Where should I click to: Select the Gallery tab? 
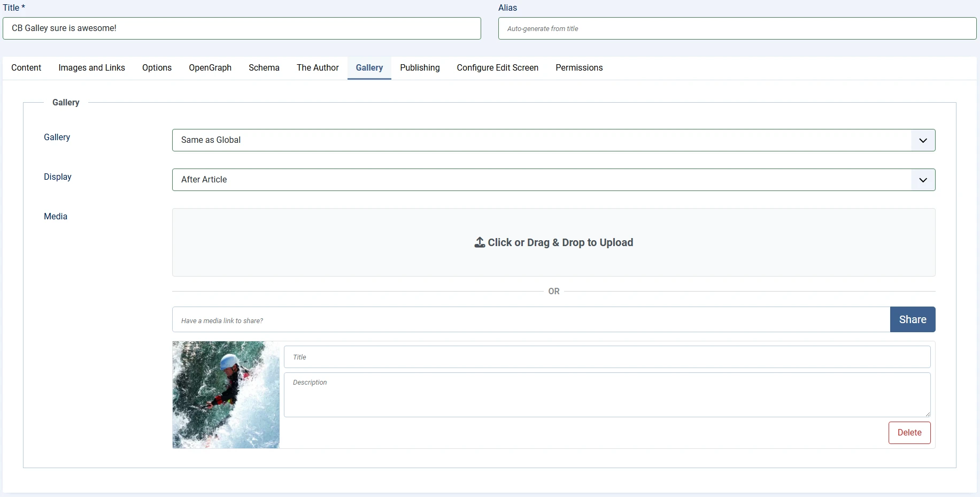click(369, 68)
